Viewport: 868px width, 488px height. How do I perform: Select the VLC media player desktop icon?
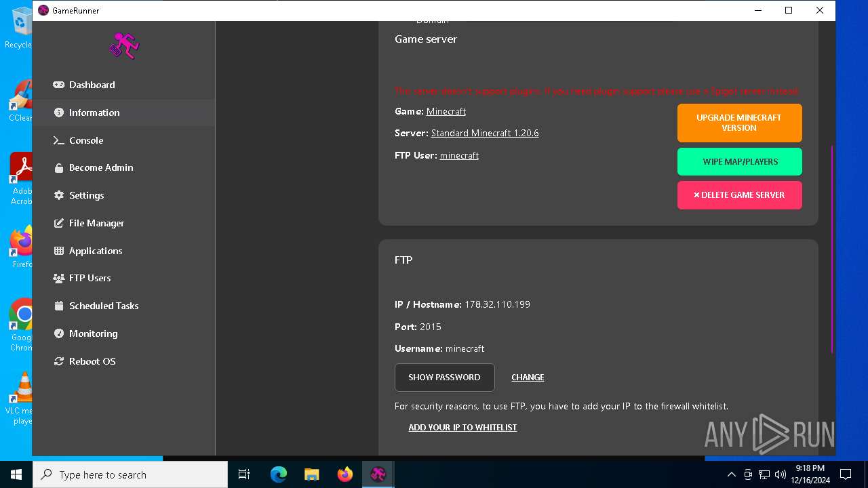pyautogui.click(x=21, y=398)
